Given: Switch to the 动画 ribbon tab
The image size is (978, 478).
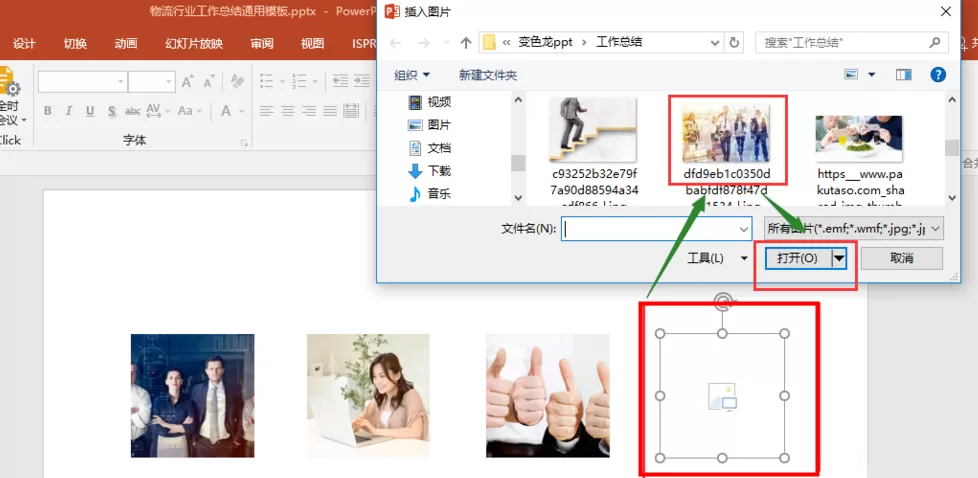Looking at the screenshot, I should point(126,44).
